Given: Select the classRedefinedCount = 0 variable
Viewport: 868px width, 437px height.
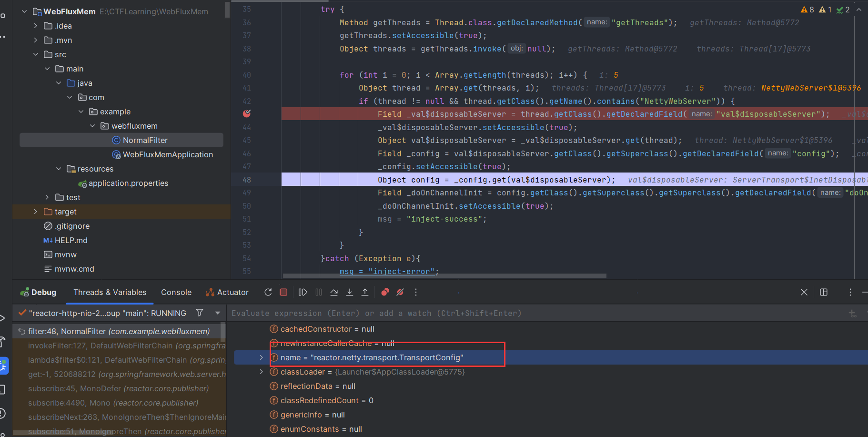Looking at the screenshot, I should point(322,400).
